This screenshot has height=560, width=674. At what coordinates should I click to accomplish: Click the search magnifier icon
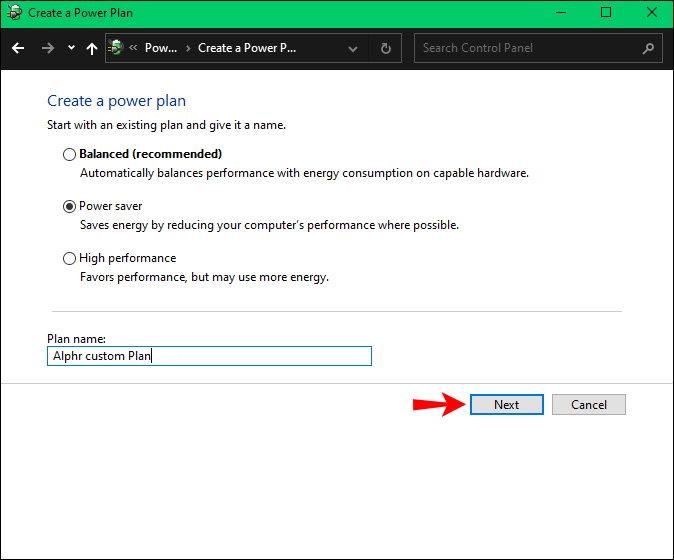click(648, 48)
